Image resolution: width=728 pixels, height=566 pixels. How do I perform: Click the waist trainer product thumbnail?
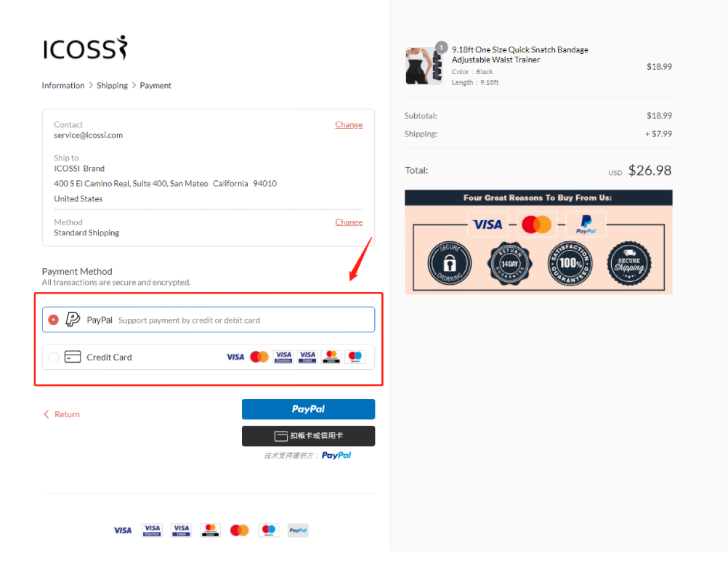424,66
